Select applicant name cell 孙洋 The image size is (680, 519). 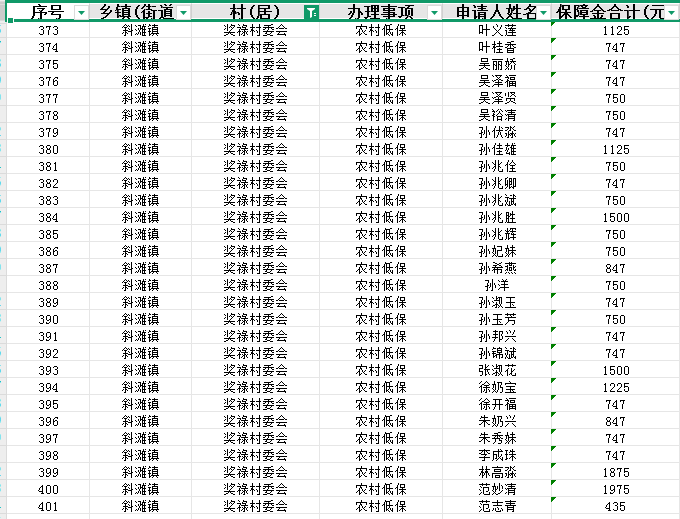point(497,285)
